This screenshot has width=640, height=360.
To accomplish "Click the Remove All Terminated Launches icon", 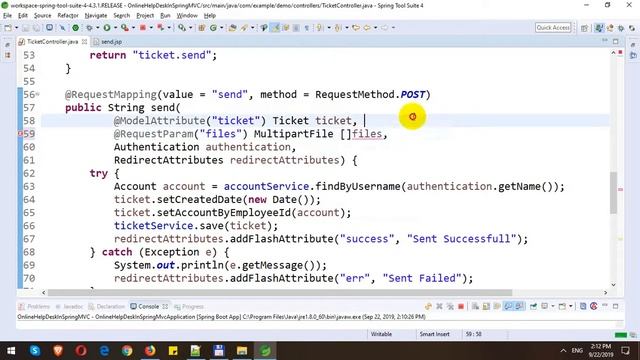I will pos(450,306).
